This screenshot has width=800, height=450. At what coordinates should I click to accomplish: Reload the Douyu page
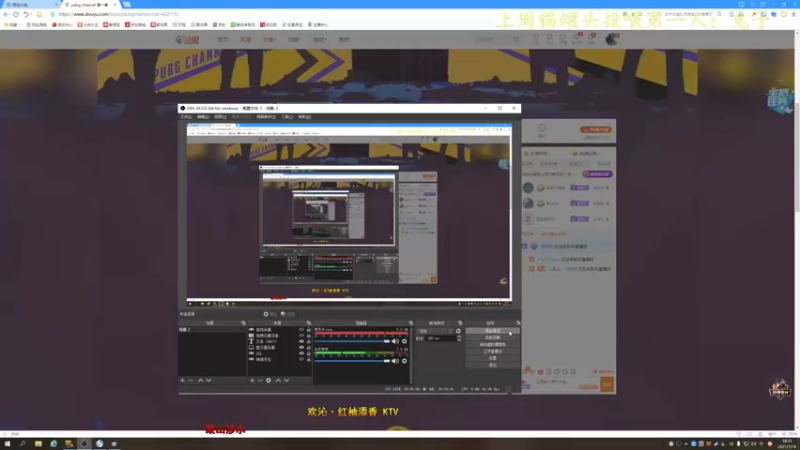(16, 14)
